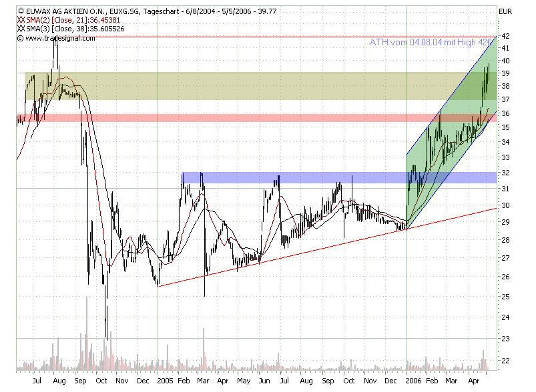Click the Dec label right before 2005
The image size is (536, 392).
point(143,381)
